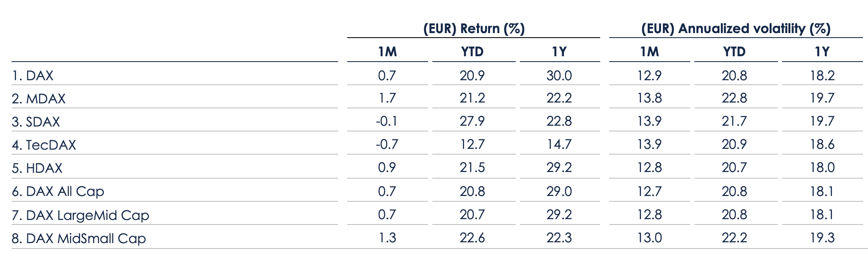Click the YTD header under Annualized volatility
Image resolution: width=868 pixels, height=258 pixels.
coord(734,52)
